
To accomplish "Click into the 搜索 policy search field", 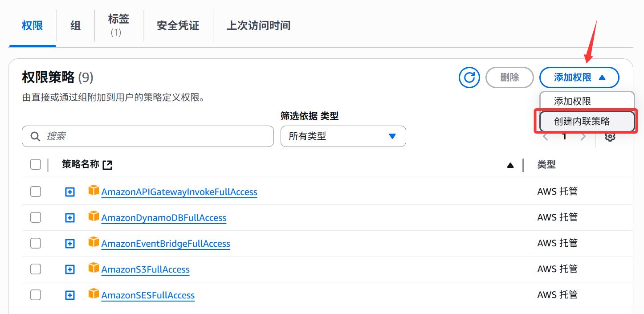I will [x=148, y=136].
